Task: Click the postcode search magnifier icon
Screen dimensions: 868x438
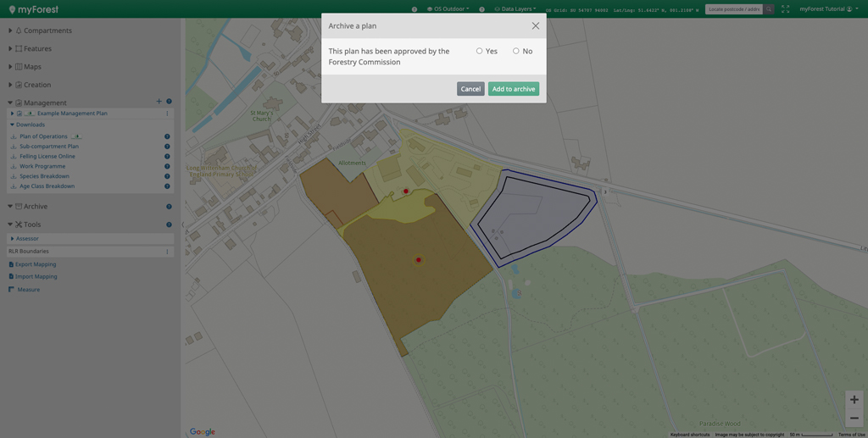Action: coord(769,9)
